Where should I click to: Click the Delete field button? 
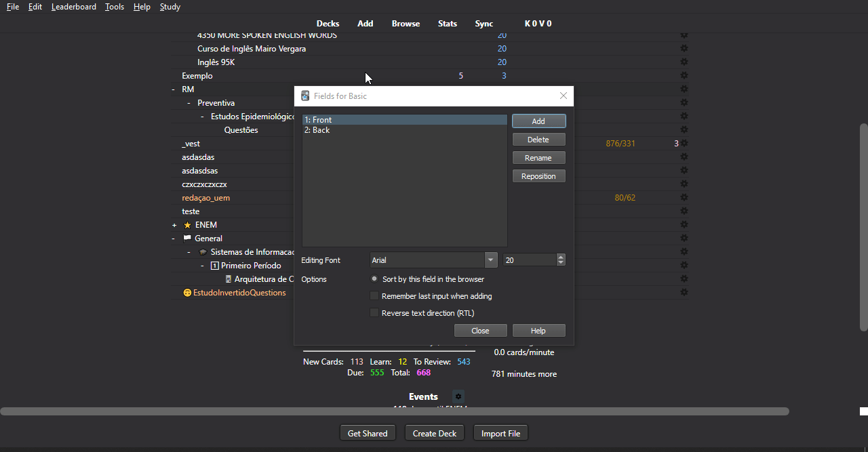(538, 140)
